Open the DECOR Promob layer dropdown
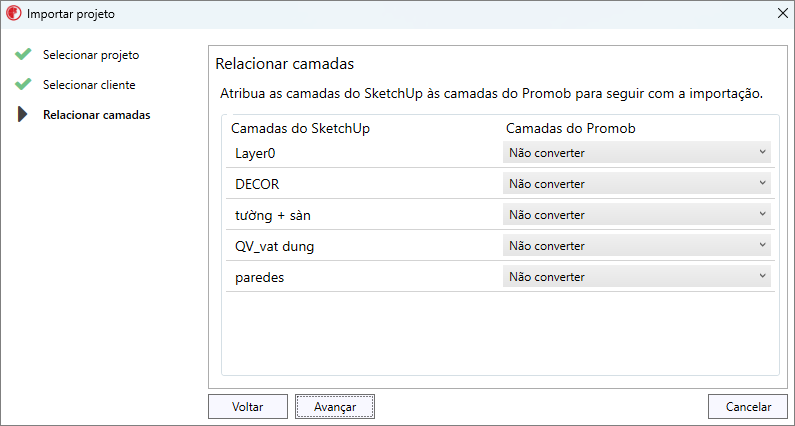795x426 pixels. [637, 184]
